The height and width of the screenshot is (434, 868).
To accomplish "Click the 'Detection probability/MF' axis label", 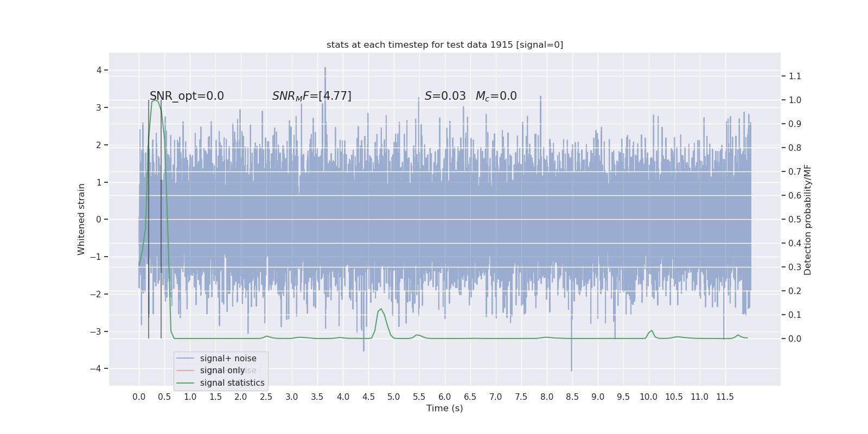I will [808, 219].
